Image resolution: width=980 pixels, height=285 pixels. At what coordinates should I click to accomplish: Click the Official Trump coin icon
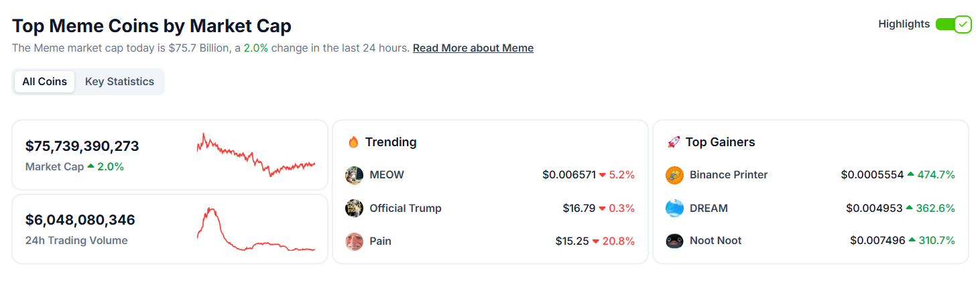[x=354, y=208]
